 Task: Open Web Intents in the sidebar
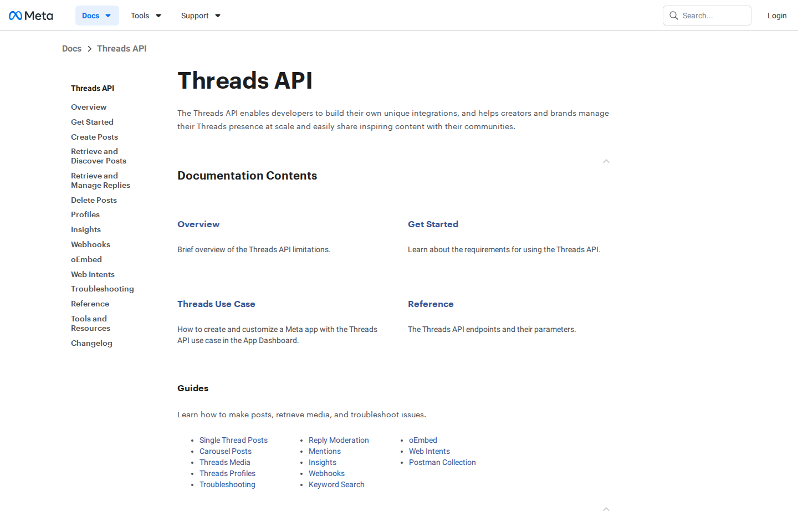coord(93,274)
